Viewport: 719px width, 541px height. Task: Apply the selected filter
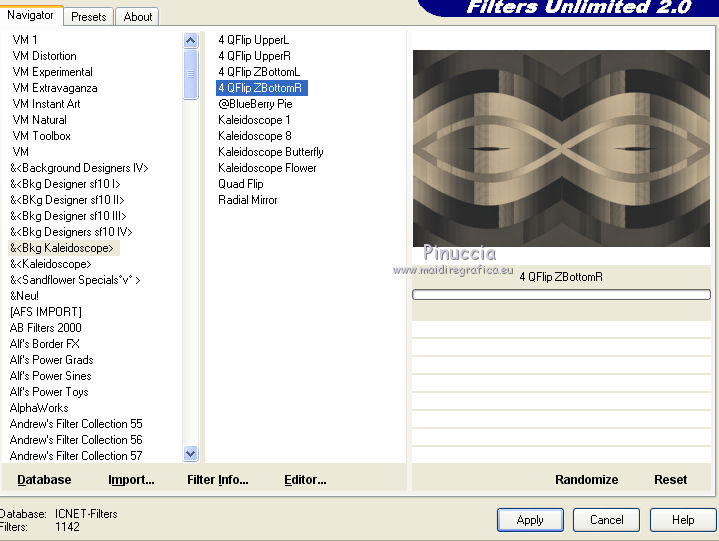pyautogui.click(x=530, y=520)
